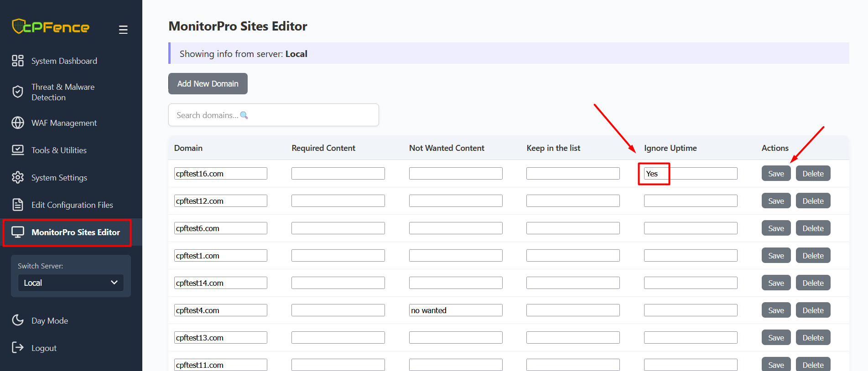Open the Switch Server dropdown
Viewport: 868px width, 371px height.
coord(71,283)
